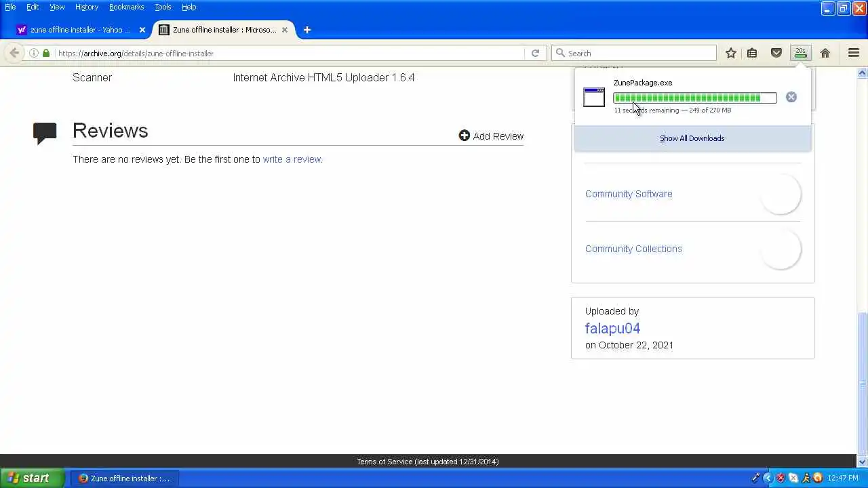Go to the home page icon
868x488 pixels.
click(825, 53)
